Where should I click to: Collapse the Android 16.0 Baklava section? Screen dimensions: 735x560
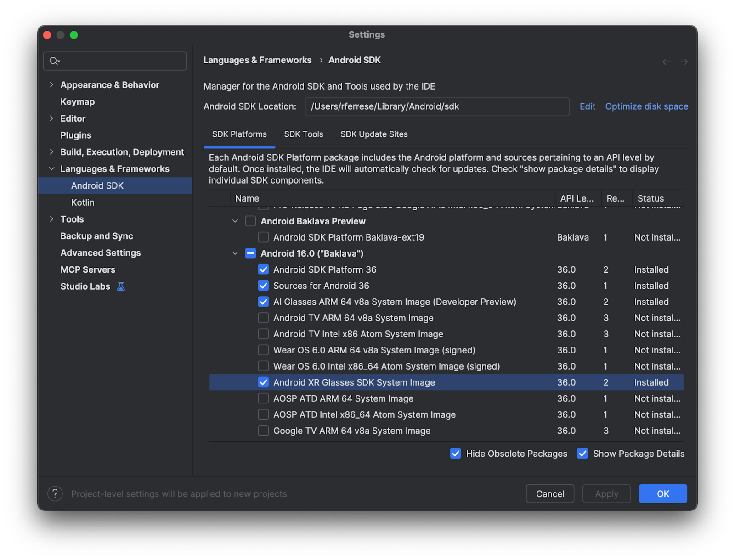coord(235,253)
